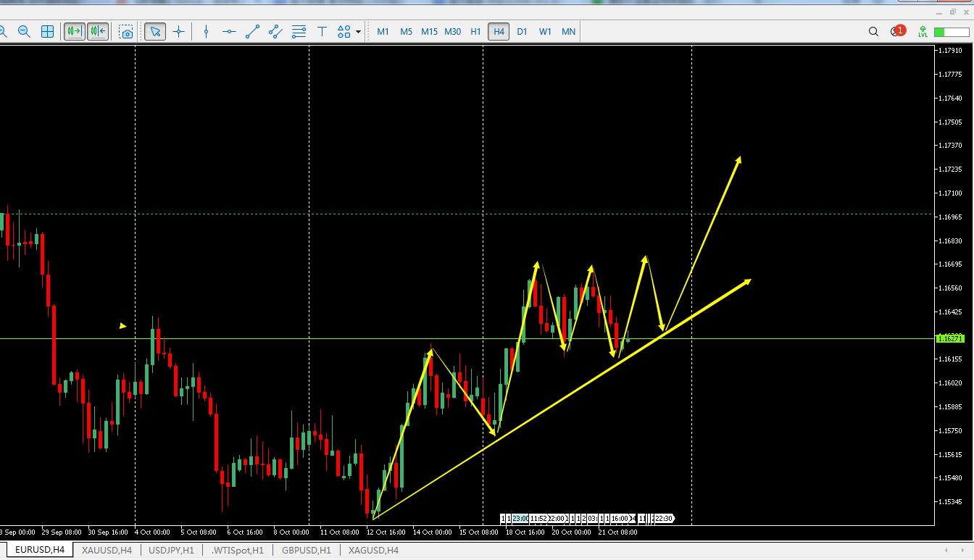This screenshot has height=560, width=974.
Task: Choose the equidistant channel tool
Action: pyautogui.click(x=275, y=31)
